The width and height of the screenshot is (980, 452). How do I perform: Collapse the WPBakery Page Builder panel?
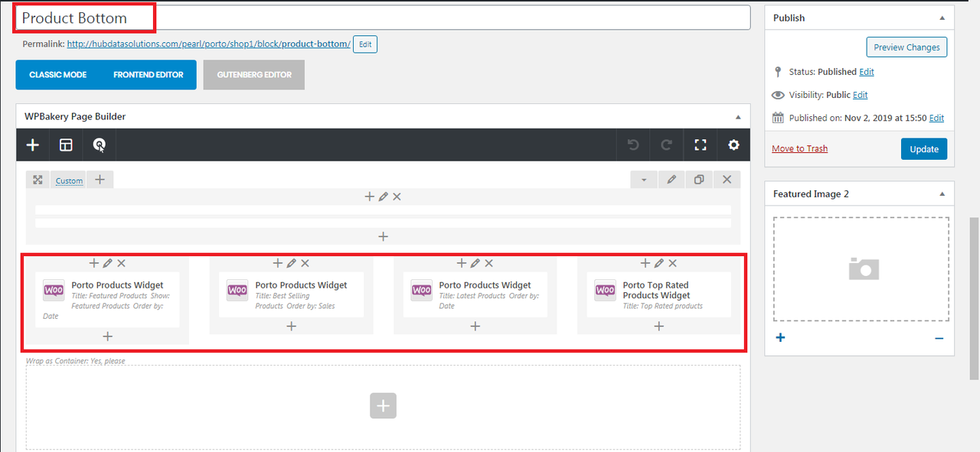(737, 117)
